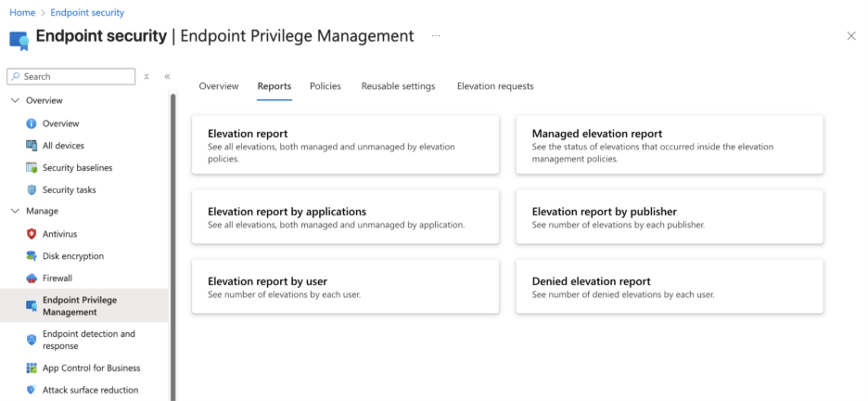Click the Endpoint detection and response icon
Viewport: 868px width, 401px height.
click(32, 340)
